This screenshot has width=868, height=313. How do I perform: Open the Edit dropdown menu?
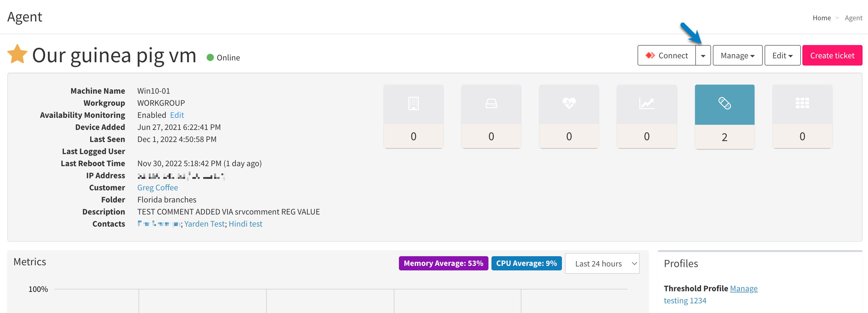pyautogui.click(x=782, y=56)
